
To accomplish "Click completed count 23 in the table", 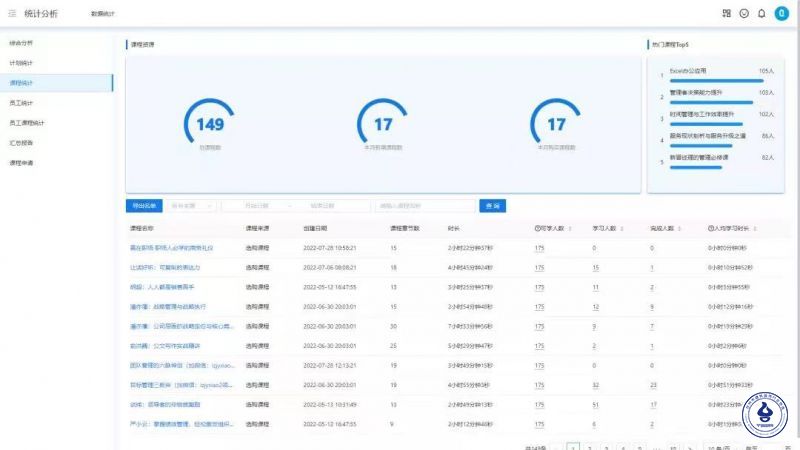I will (654, 385).
